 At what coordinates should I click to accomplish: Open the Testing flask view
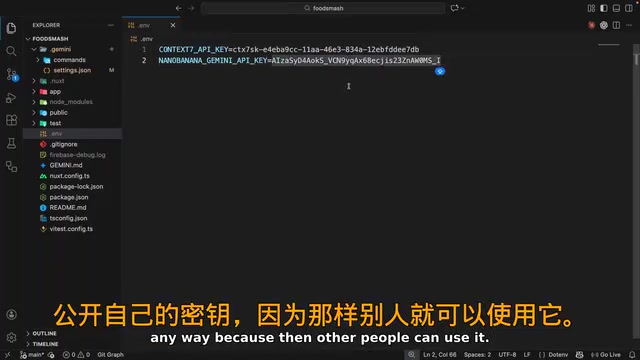pos(11,143)
